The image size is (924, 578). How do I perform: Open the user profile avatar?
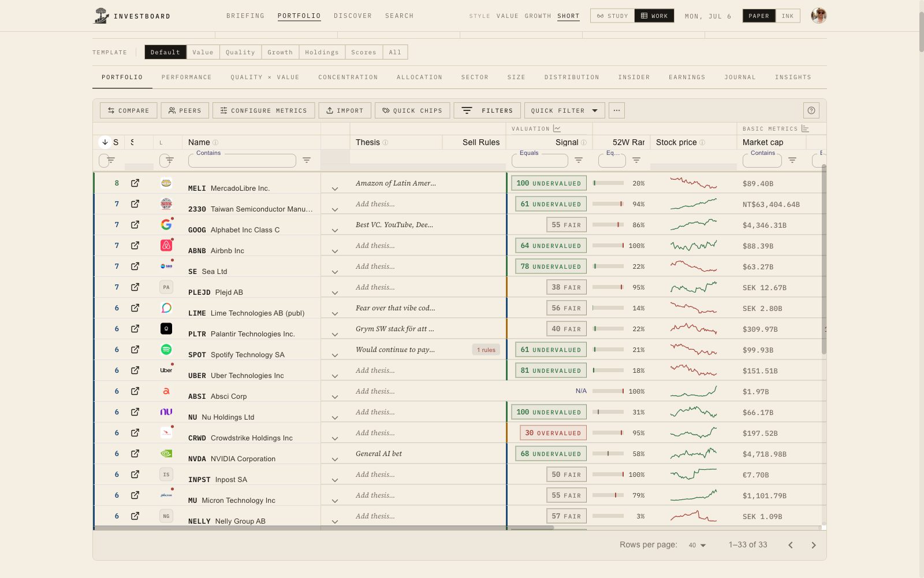[818, 16]
